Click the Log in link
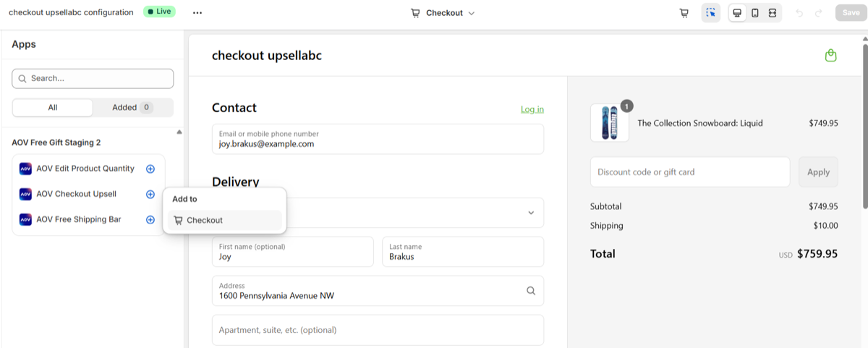The width and height of the screenshot is (868, 348). tap(532, 109)
